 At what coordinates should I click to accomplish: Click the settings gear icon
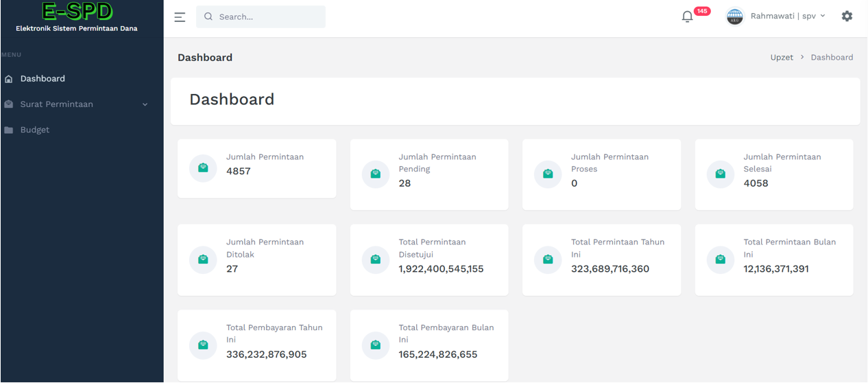pyautogui.click(x=847, y=16)
